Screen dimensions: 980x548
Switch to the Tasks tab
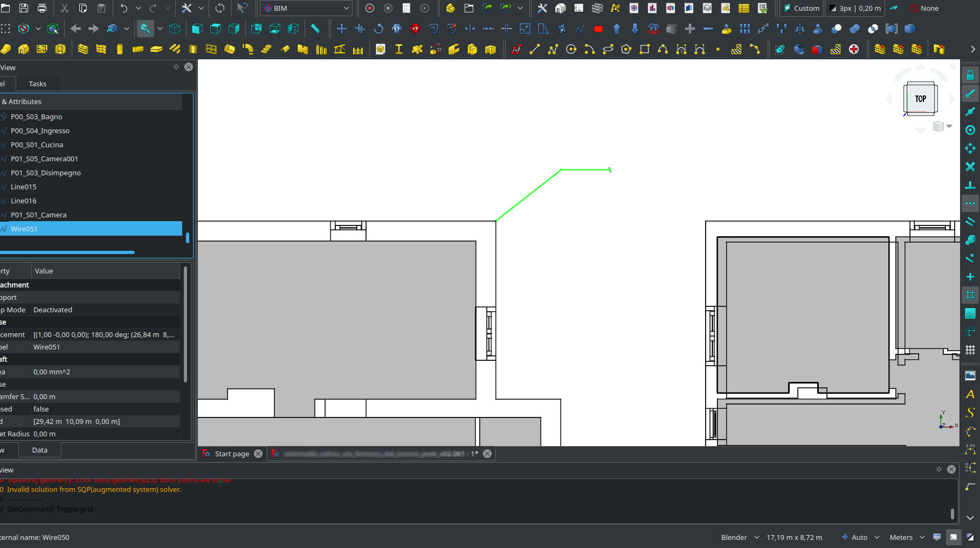[37, 84]
